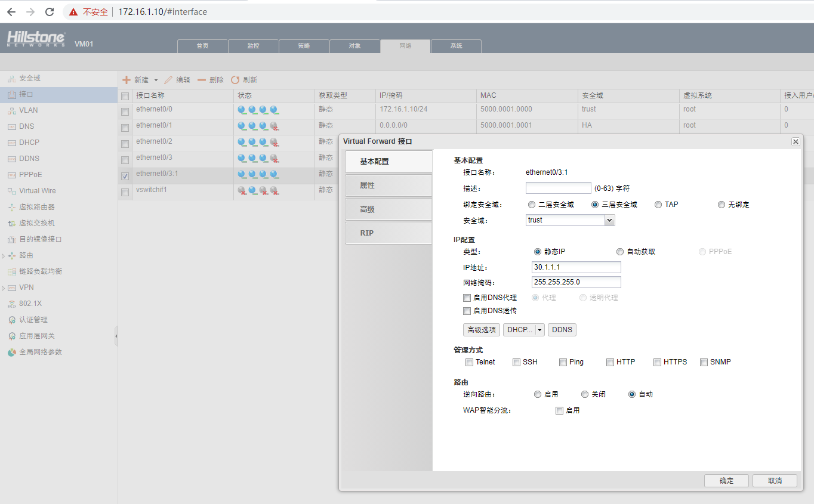The width and height of the screenshot is (814, 504).
Task: Collapse the left sidebar with splitter arrow
Action: click(x=116, y=336)
